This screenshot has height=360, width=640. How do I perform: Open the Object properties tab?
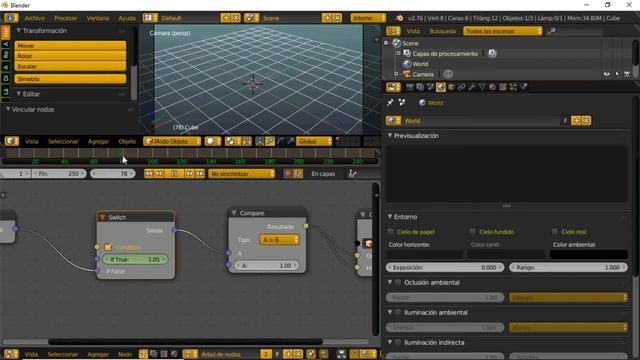point(451,87)
